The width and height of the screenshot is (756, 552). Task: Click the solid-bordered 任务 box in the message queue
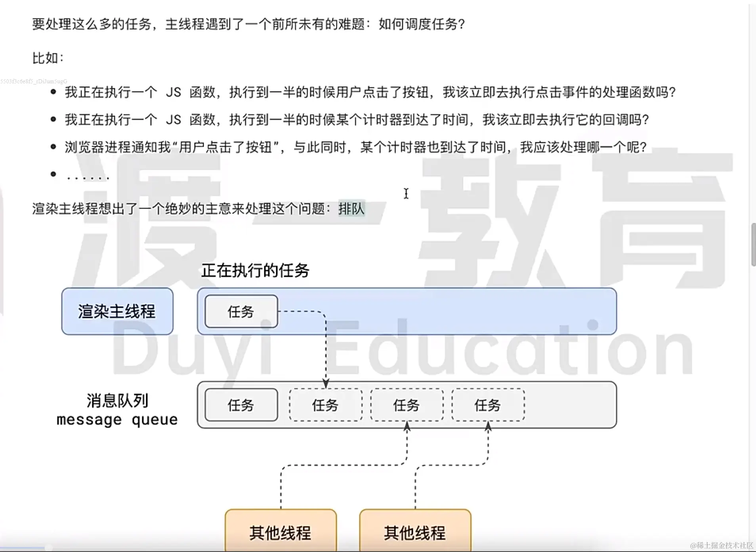pos(241,405)
